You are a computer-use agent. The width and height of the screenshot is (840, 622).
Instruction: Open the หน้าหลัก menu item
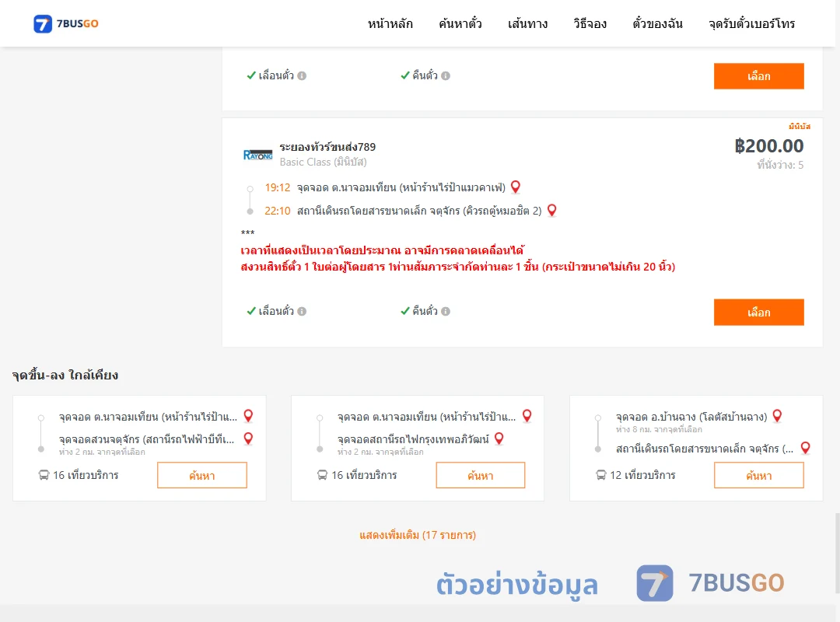tap(390, 23)
